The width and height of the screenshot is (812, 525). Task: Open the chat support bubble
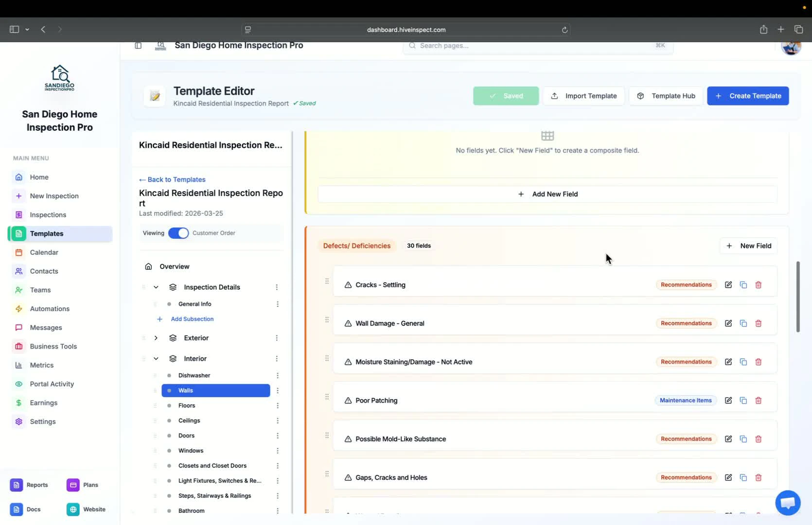coord(788,503)
